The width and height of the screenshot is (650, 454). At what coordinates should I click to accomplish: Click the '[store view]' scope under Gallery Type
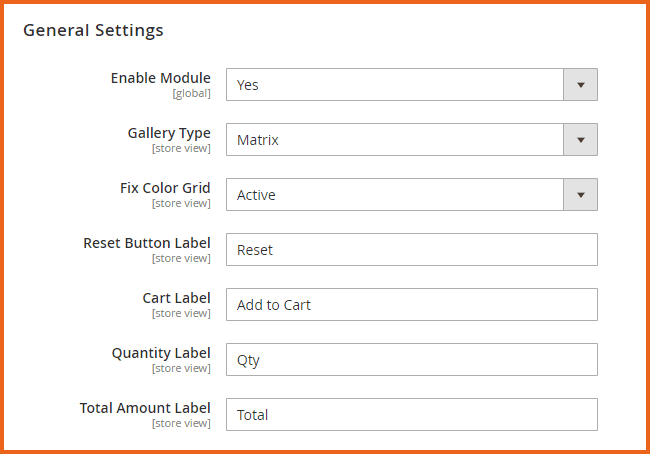(181, 148)
